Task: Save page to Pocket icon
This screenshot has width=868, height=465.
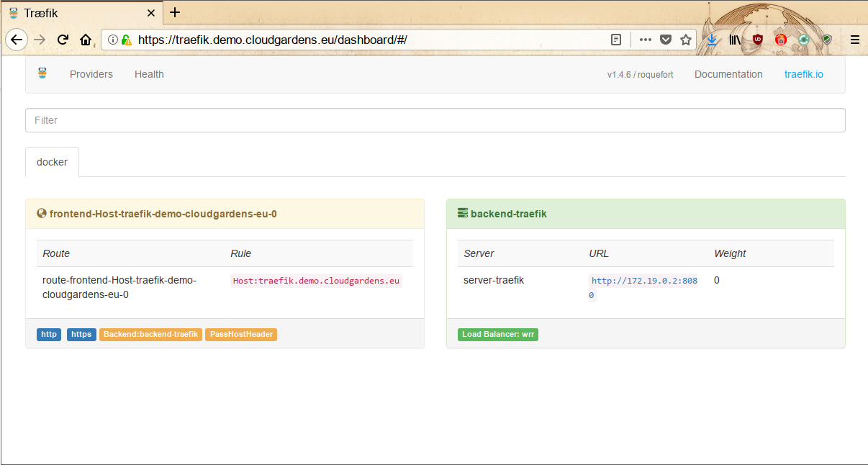Action: pyautogui.click(x=666, y=40)
